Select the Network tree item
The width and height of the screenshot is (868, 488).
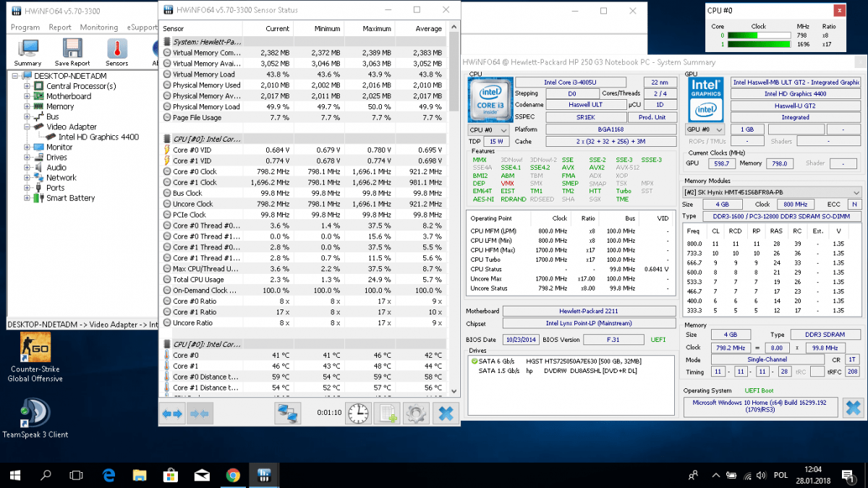click(x=61, y=177)
